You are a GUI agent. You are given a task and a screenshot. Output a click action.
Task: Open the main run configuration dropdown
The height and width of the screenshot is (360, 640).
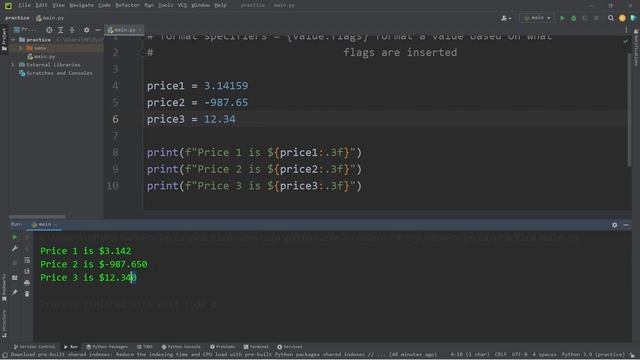[x=537, y=18]
